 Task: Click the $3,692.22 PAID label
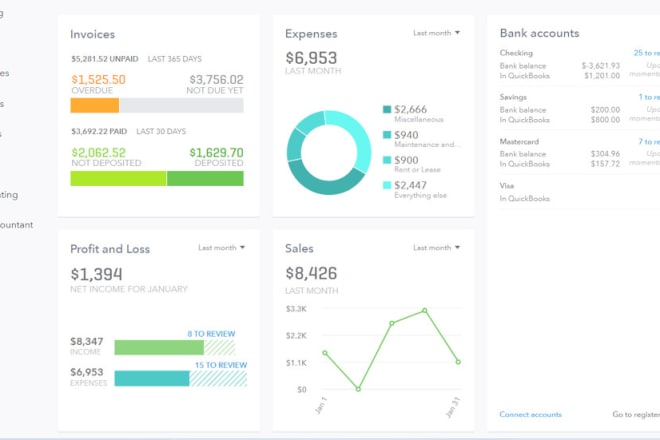99,131
